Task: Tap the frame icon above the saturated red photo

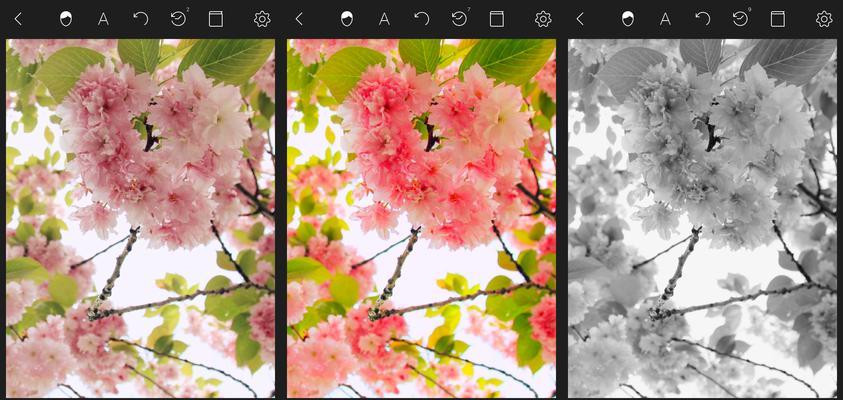Action: 497,19
